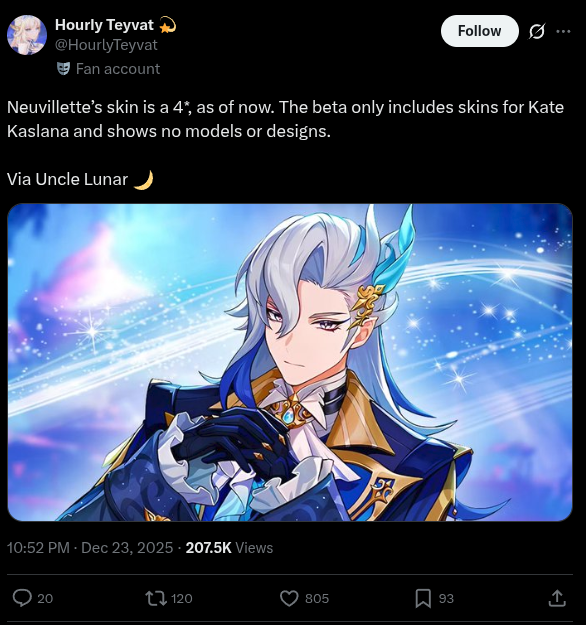The image size is (586, 625).
Task: Click the shooting star emoji badge
Action: pyautogui.click(x=167, y=26)
